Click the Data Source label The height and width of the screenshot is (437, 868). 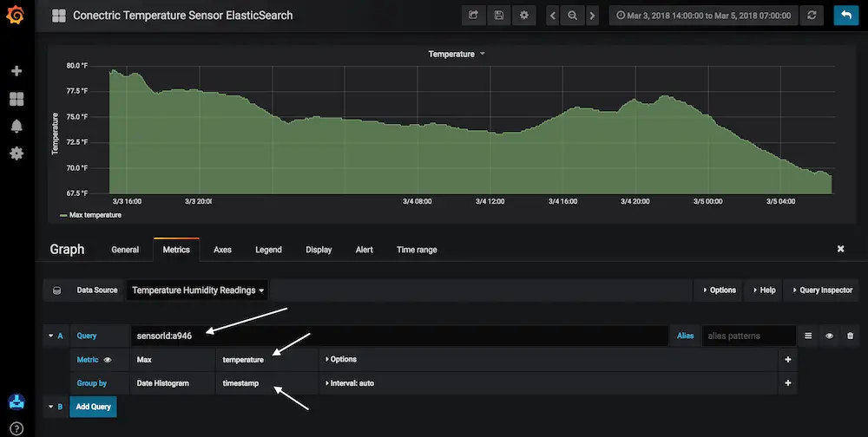coord(97,290)
